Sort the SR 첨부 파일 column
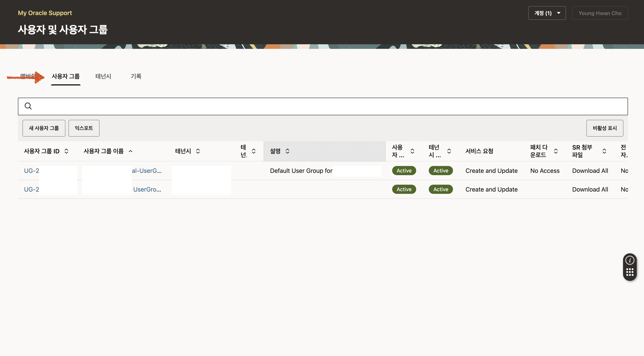The image size is (644, 356). 604,151
